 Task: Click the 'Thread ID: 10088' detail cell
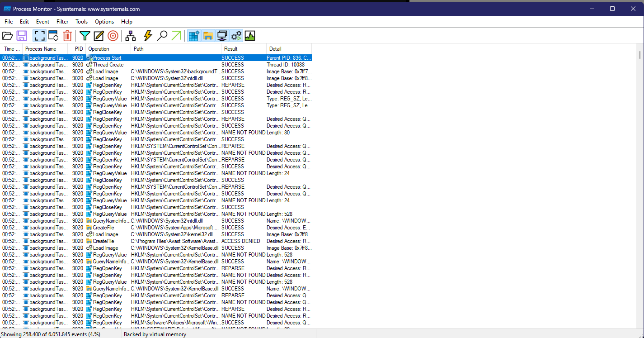tap(286, 65)
